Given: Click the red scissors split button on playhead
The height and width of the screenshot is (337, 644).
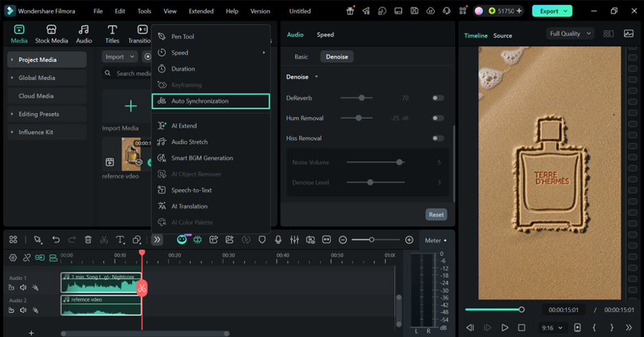Looking at the screenshot, I should (142, 288).
